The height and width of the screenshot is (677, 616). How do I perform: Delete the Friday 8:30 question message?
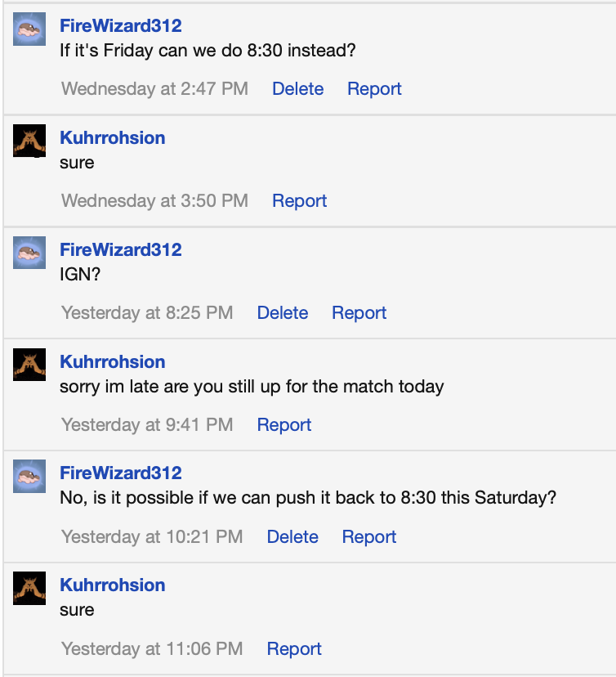tap(297, 88)
